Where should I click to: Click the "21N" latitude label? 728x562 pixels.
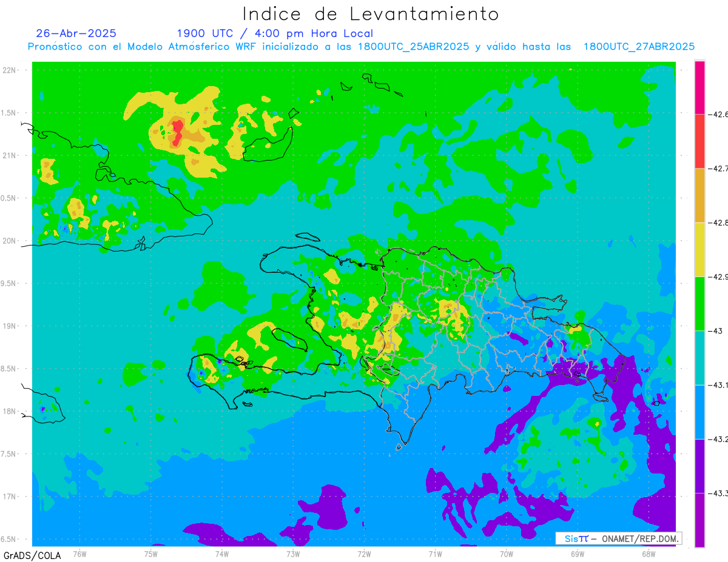click(x=9, y=155)
